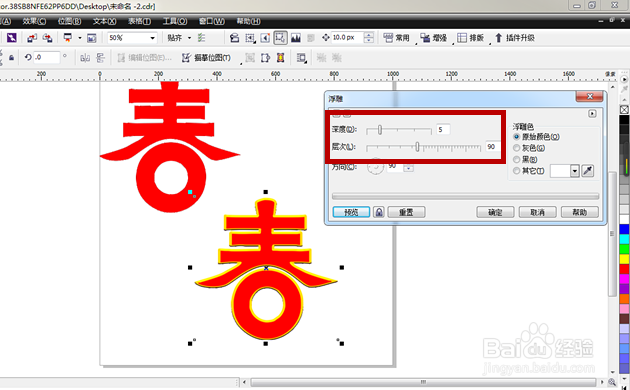The width and height of the screenshot is (630, 390).
Task: Select the yellow swatch in color palette
Action: 624,259
